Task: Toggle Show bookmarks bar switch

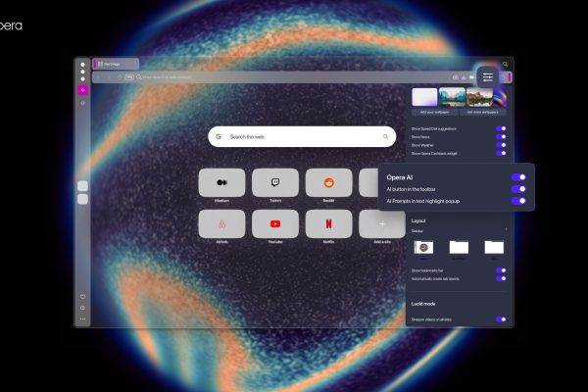Action: [501, 269]
